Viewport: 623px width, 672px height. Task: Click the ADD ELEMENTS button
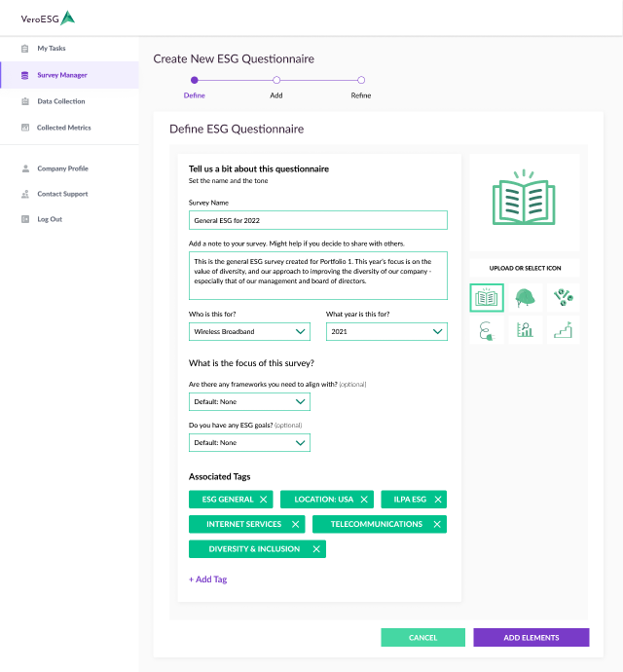coord(531,638)
